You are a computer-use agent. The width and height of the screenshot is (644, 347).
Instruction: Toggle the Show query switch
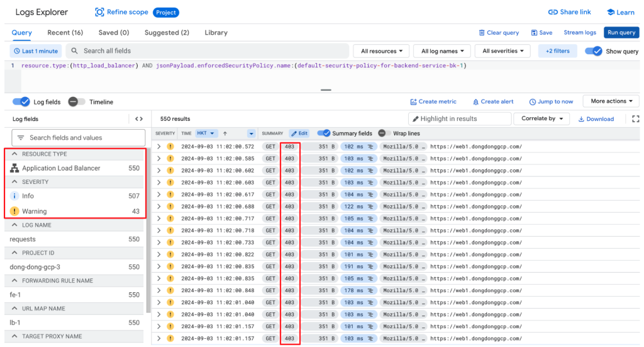(594, 51)
